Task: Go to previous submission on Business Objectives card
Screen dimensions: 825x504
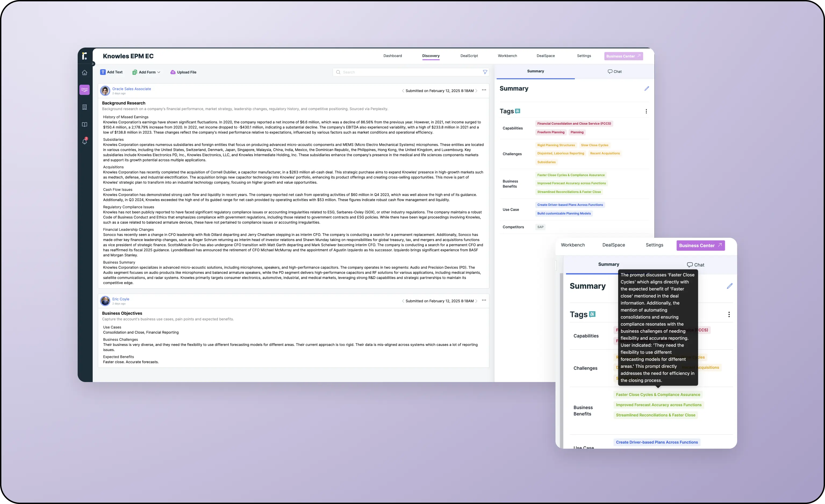Action: [x=403, y=301]
